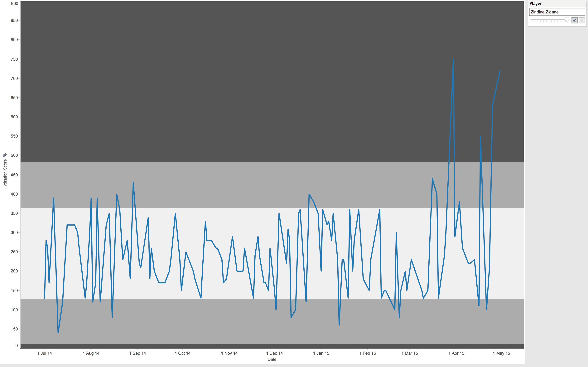Viewport: 588px width, 367px height.
Task: Click the 1 May 15 axis label
Action: (x=501, y=353)
